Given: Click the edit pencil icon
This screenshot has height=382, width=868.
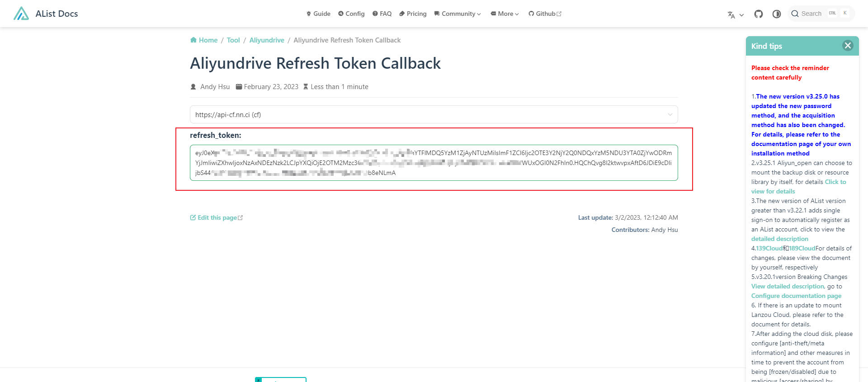Looking at the screenshot, I should [x=193, y=217].
